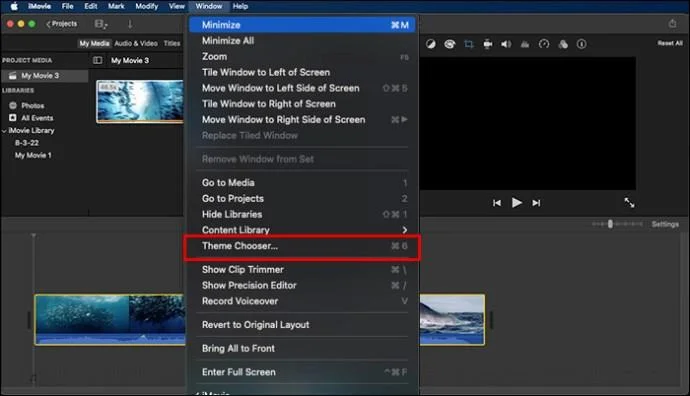The width and height of the screenshot is (690, 396).
Task: Open the Help menu
Action: coord(240,6)
